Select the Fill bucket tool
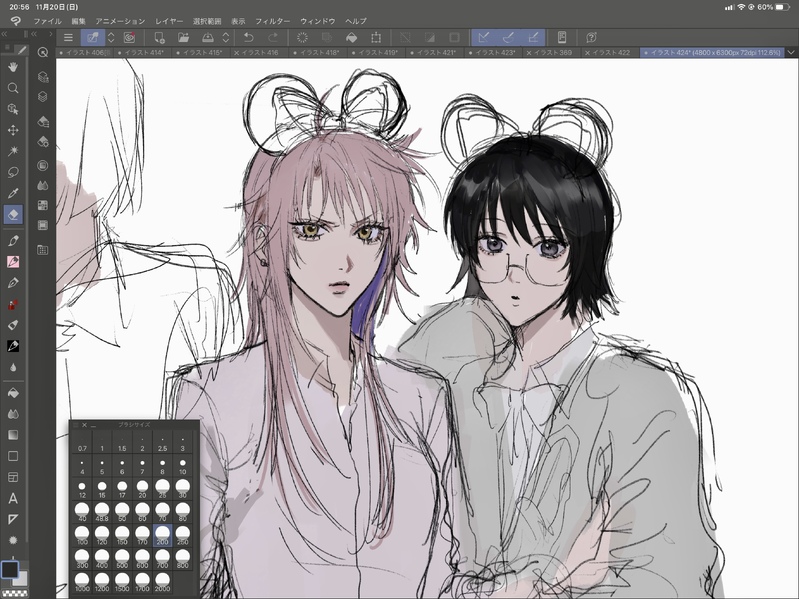Screen dimensions: 799x599 point(13,393)
